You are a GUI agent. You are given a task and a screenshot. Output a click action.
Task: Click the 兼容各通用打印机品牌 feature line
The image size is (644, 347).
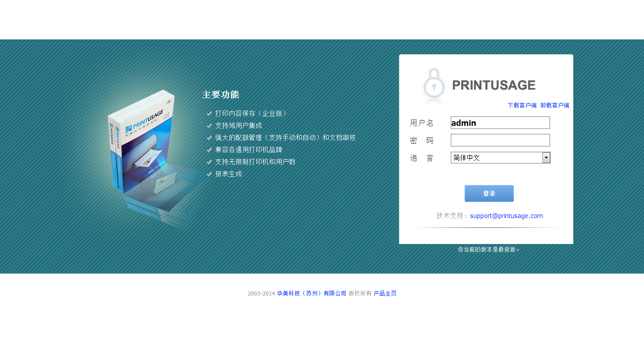click(249, 150)
